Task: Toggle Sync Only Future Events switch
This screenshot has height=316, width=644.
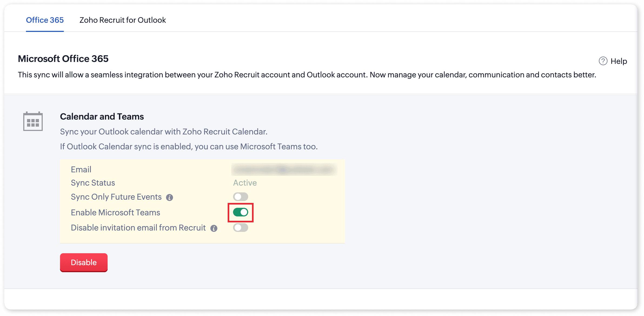Action: 240,197
